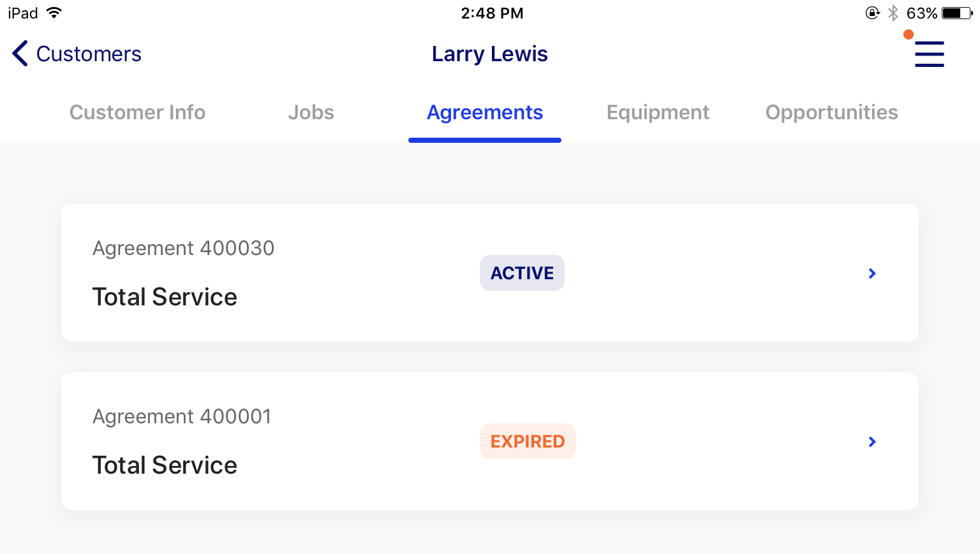The image size is (980, 554).
Task: Switch to the Customer Info tab
Action: 137,112
